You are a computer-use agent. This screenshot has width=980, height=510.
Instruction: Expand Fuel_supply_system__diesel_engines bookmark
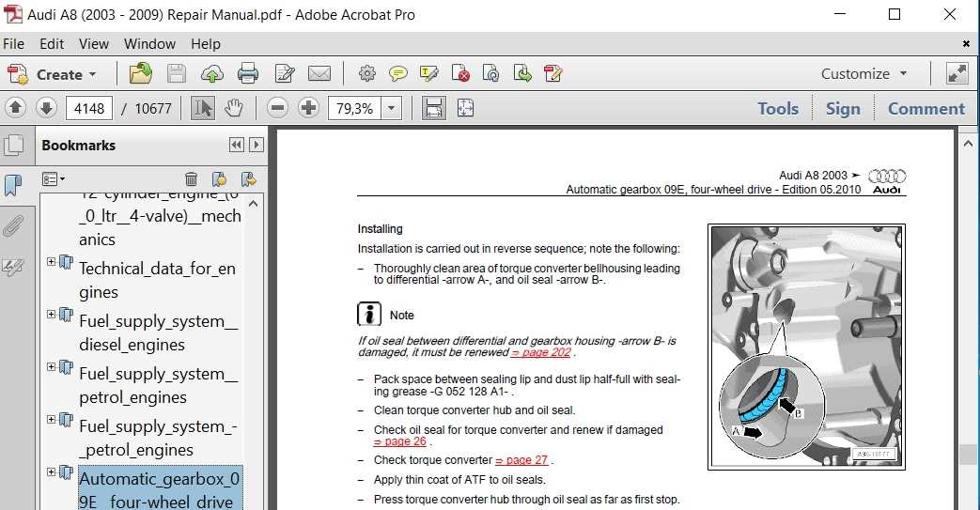click(52, 314)
